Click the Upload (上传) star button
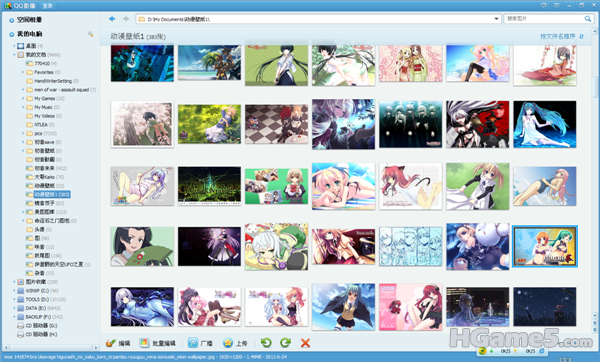The width and height of the screenshot is (600, 362). 235,343
